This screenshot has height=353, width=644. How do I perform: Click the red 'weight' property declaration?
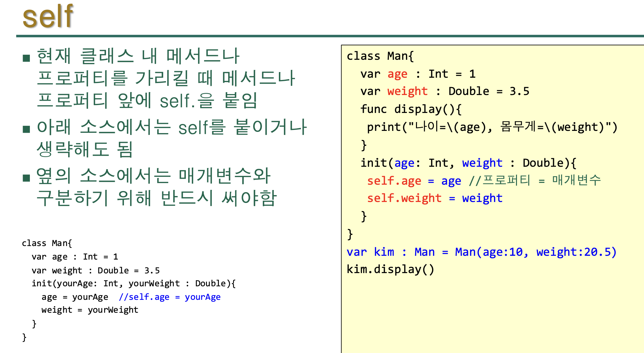pos(407,92)
